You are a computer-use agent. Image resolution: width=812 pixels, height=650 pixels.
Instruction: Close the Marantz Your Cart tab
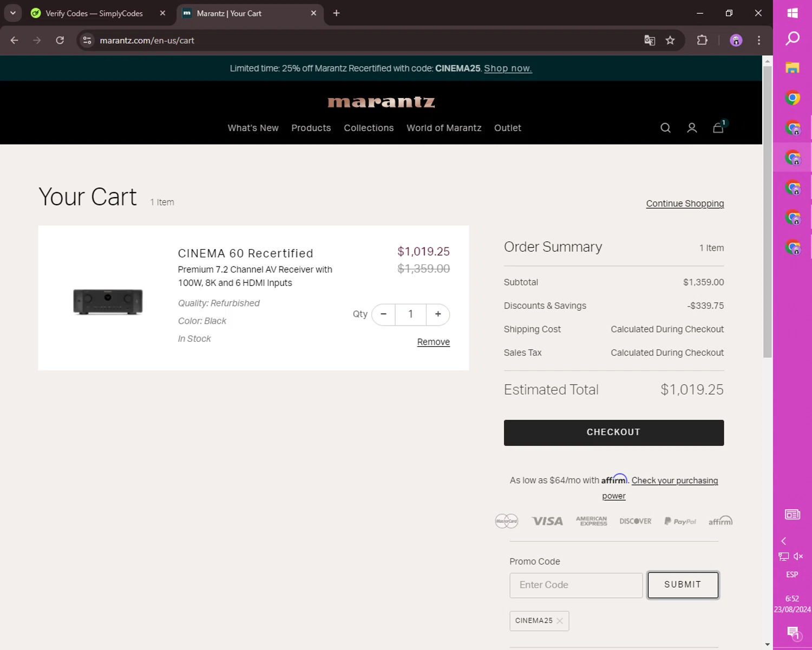click(313, 13)
